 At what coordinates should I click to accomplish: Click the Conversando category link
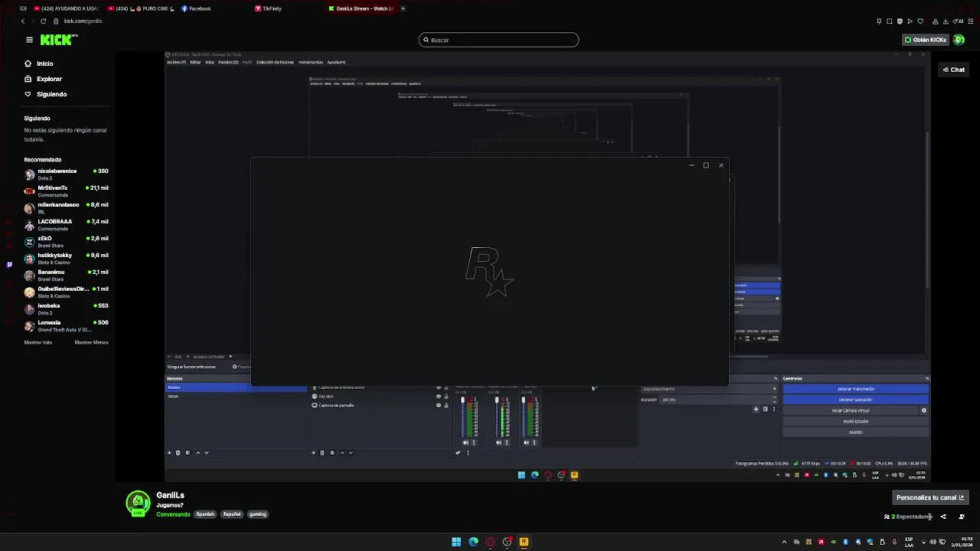click(173, 514)
